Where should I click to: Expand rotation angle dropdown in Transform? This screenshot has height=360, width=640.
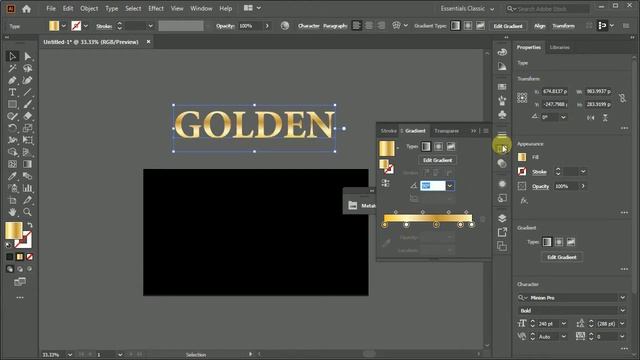coord(563,118)
